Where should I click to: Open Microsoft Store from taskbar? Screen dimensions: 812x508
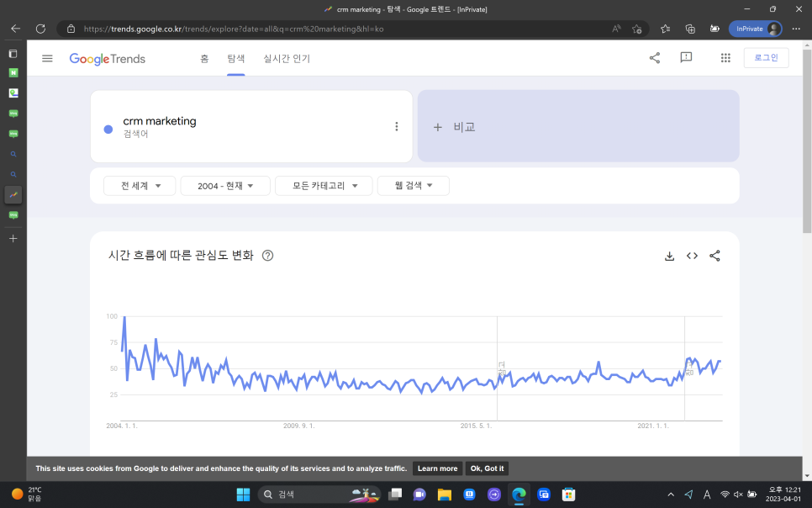(x=568, y=495)
